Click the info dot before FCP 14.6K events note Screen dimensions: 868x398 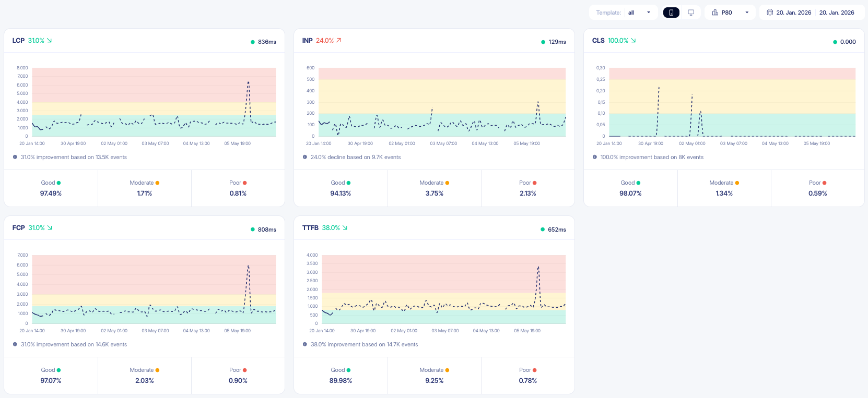(x=15, y=344)
